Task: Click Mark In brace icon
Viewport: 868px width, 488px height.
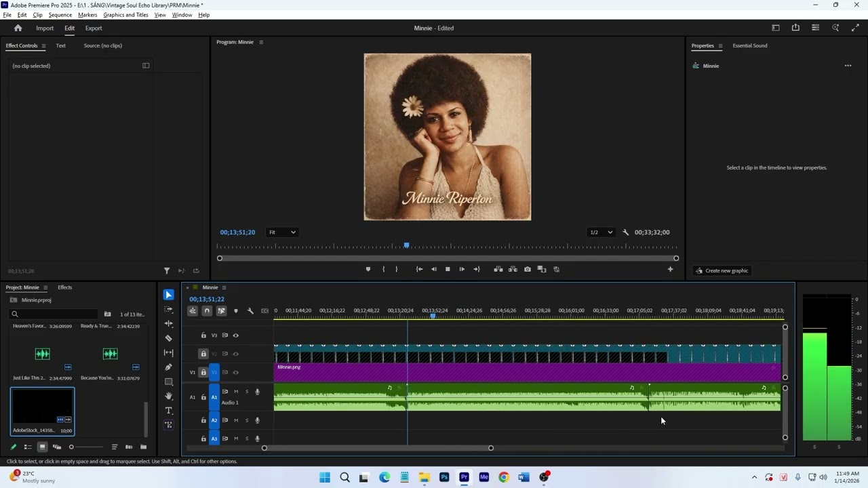Action: click(x=384, y=269)
